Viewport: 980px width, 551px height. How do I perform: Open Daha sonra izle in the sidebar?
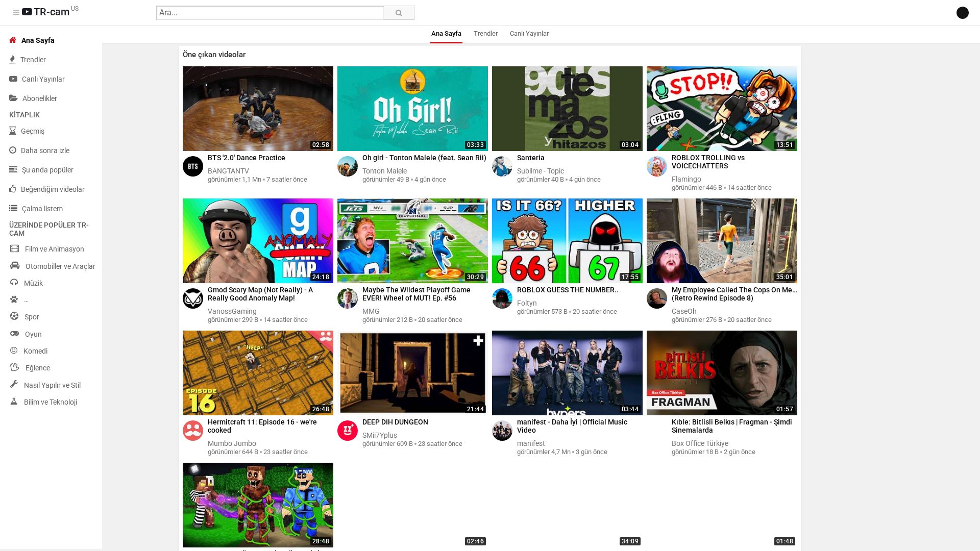coord(45,151)
